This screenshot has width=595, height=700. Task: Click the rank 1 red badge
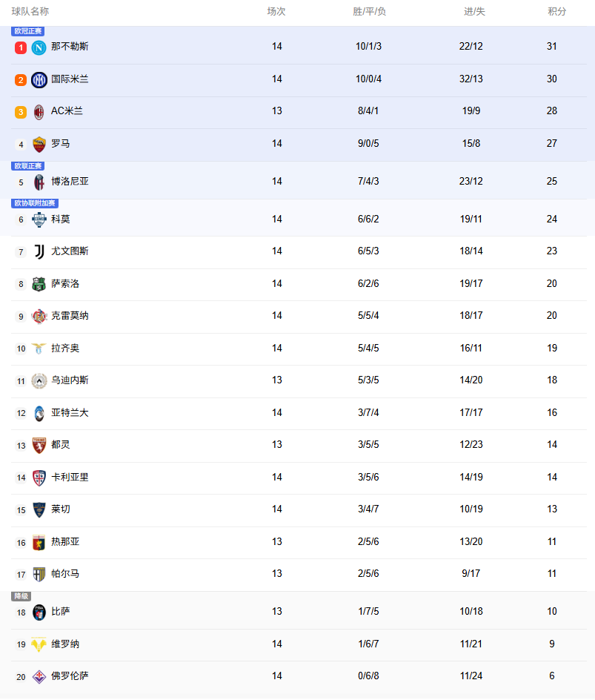pyautogui.click(x=21, y=47)
